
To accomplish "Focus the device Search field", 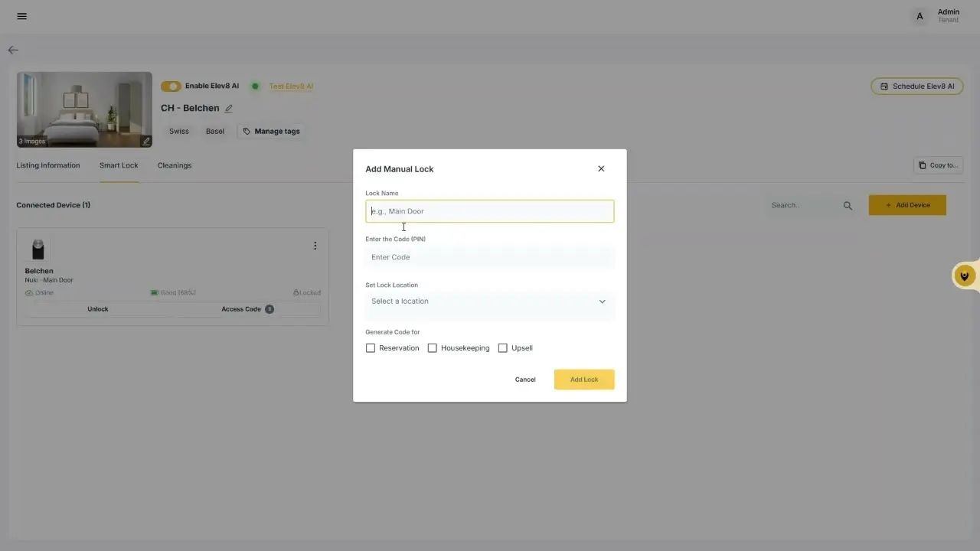I will [802, 205].
